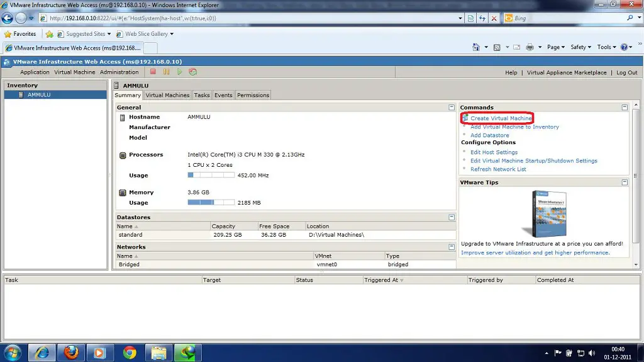Click the Reset virtual machine icon
The image size is (644, 362).
coord(192,72)
